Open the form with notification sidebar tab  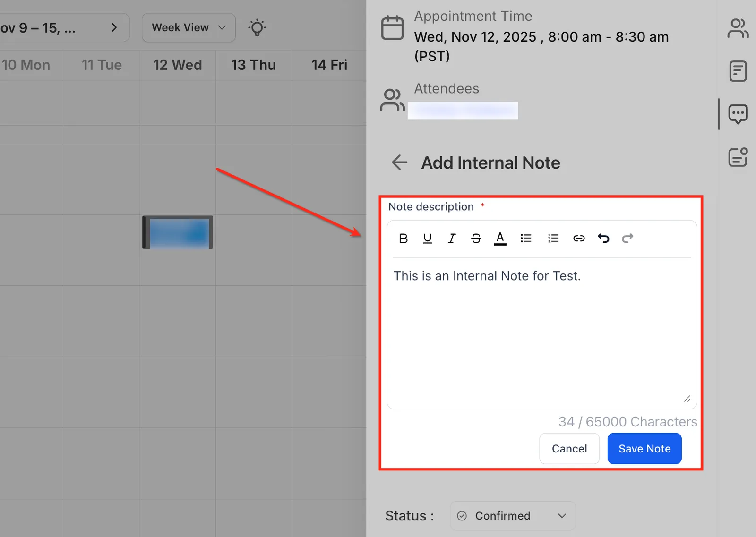pyautogui.click(x=738, y=157)
